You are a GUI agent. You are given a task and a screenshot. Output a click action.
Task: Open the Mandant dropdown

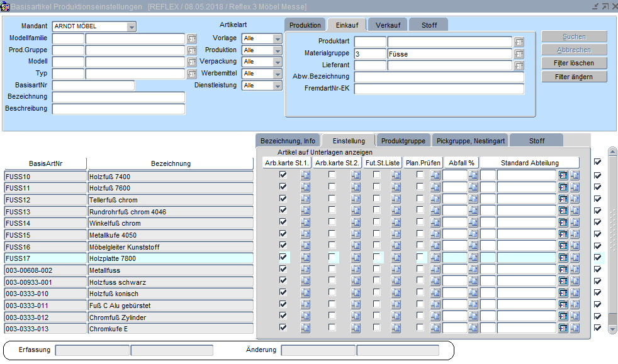(132, 27)
